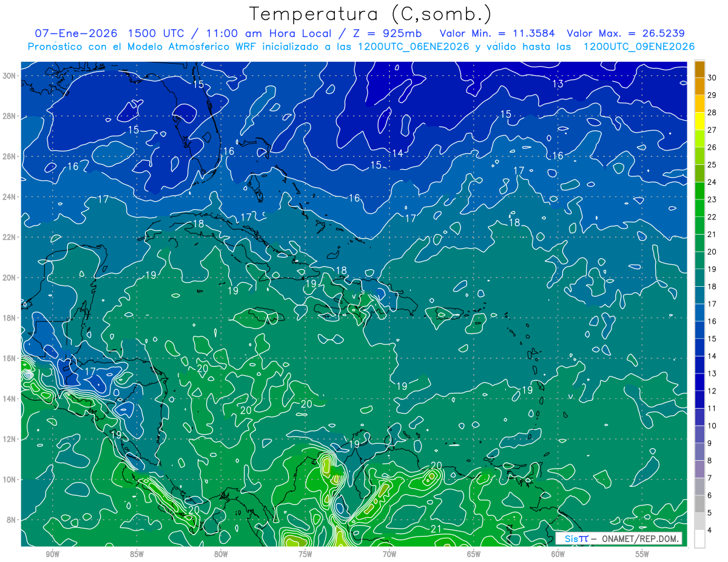Click the "SisTT - ONAMET/REP.DOM." credit box
This screenshot has width=728, height=562.
coord(619,538)
